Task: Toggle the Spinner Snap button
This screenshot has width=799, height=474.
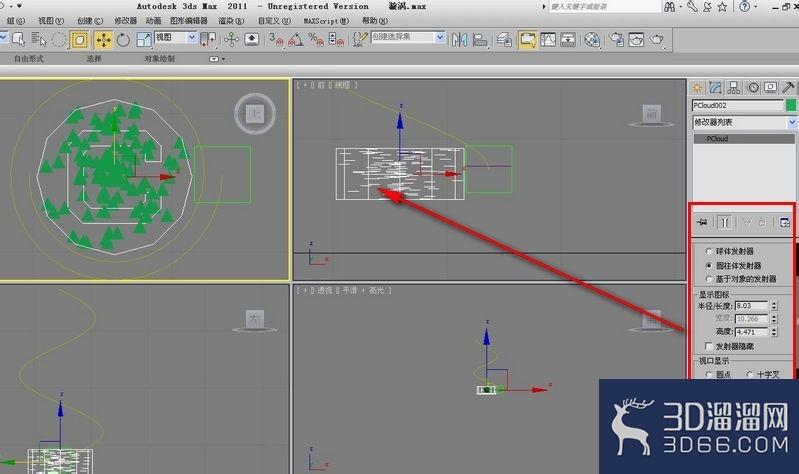Action: coord(336,39)
